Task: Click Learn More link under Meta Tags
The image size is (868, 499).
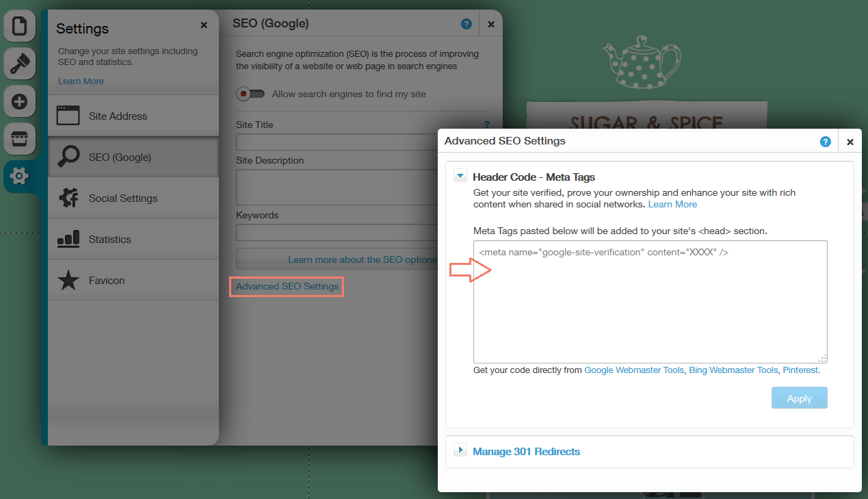Action: [672, 204]
